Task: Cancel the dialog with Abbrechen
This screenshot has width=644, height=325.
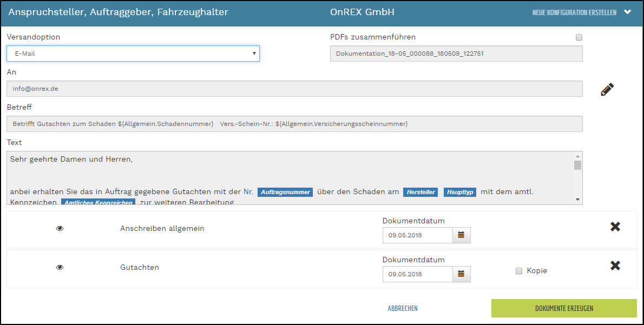Action: pyautogui.click(x=403, y=309)
